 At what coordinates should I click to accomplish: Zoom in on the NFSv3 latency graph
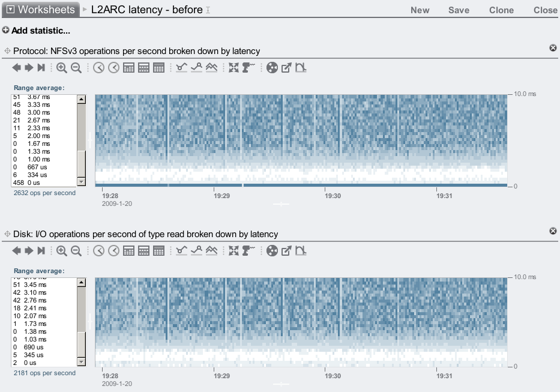pos(62,68)
